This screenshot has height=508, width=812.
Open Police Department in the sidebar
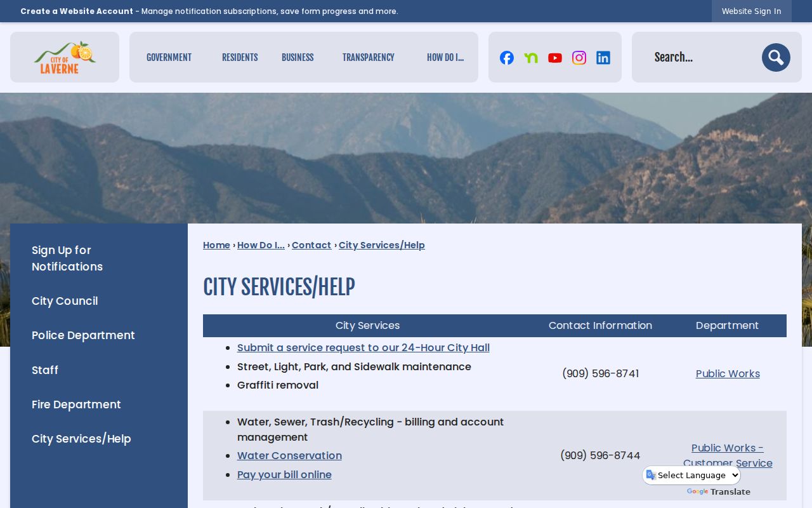[x=83, y=335]
